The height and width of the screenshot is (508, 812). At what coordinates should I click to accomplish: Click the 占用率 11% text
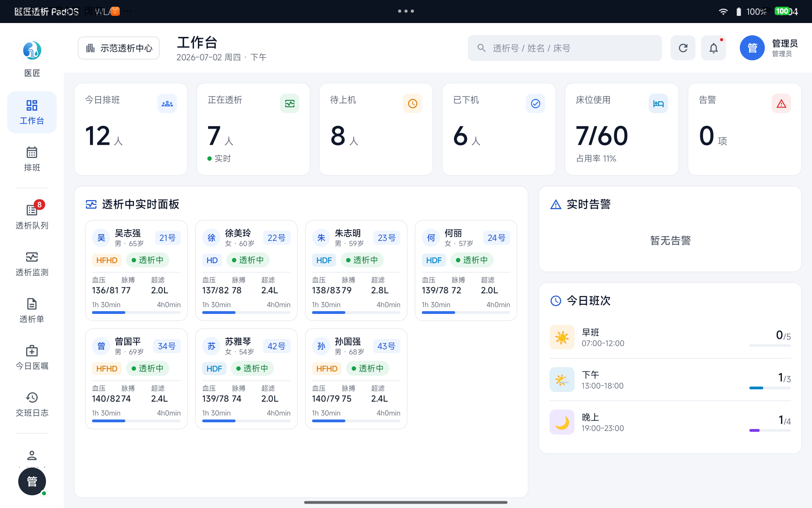[x=596, y=159]
